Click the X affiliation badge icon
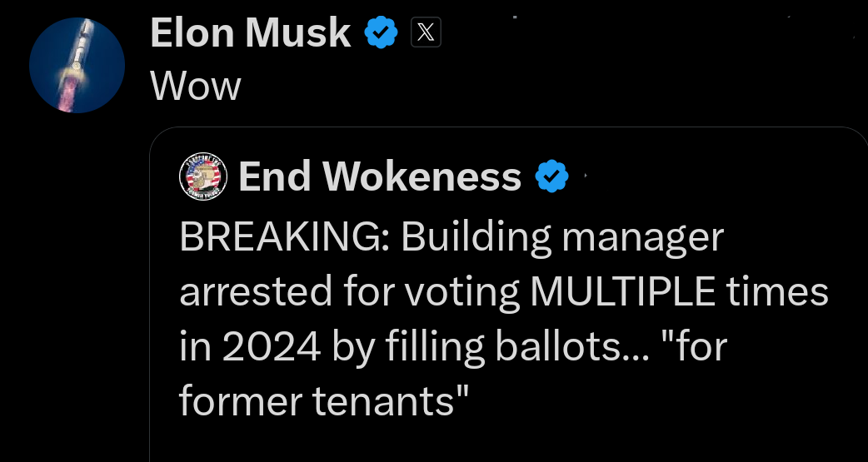Image resolution: width=868 pixels, height=462 pixels. pyautogui.click(x=426, y=33)
